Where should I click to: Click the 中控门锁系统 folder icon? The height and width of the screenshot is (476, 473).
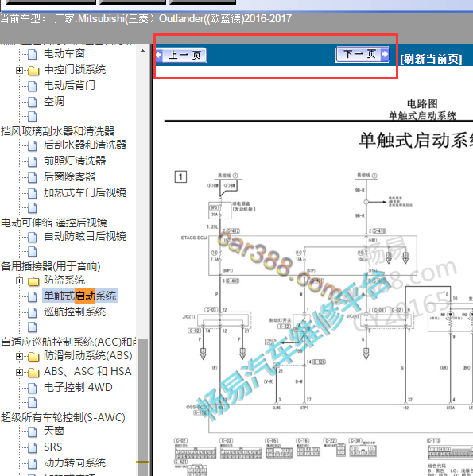[33, 71]
